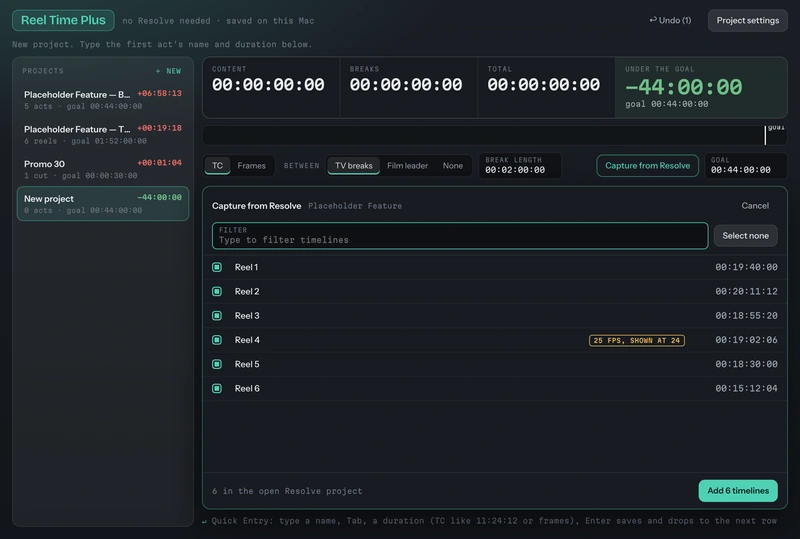800x539 pixels.
Task: Click the -44:00:00 under the goal value
Action: point(684,87)
